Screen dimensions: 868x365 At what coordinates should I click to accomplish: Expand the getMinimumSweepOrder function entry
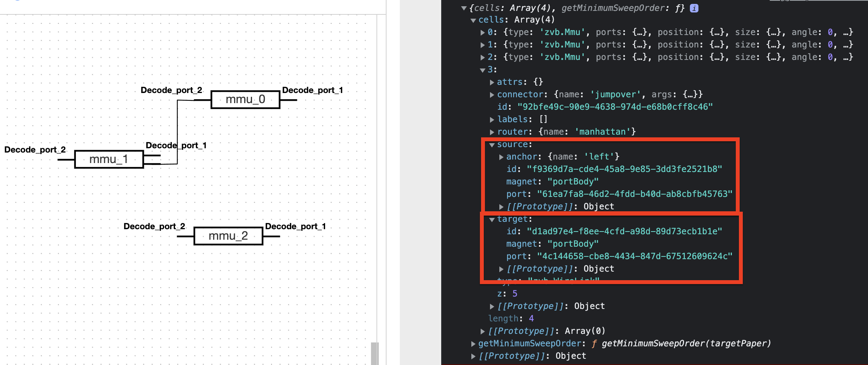point(473,343)
